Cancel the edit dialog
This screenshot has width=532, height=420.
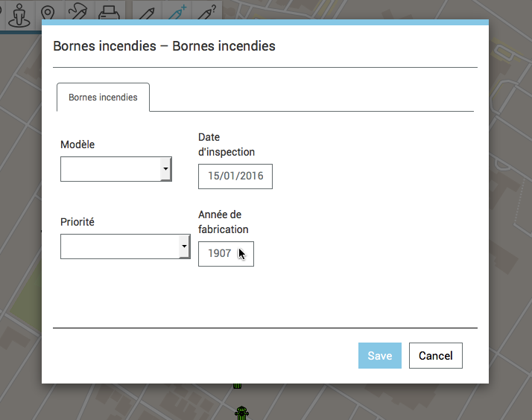tap(436, 356)
